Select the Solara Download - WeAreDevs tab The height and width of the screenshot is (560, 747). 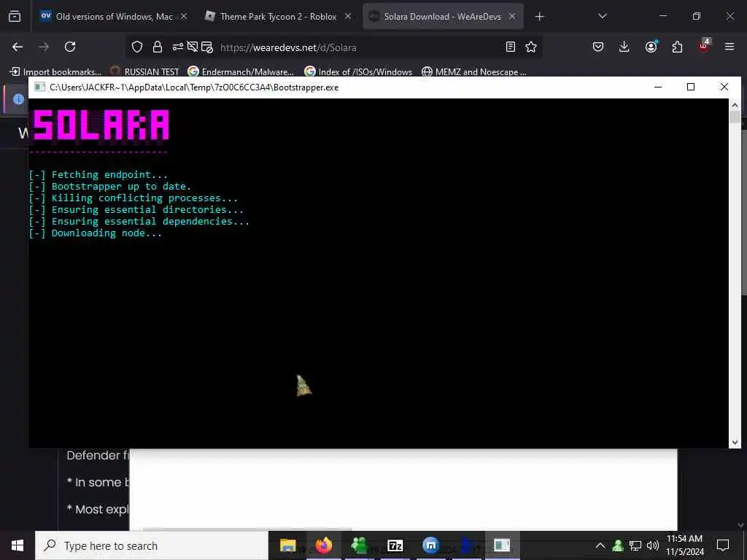(443, 16)
